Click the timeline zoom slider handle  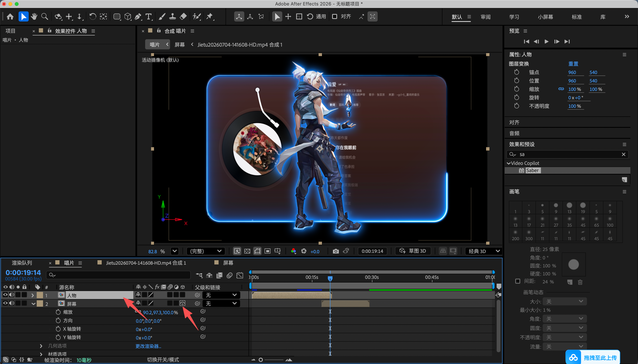point(261,360)
